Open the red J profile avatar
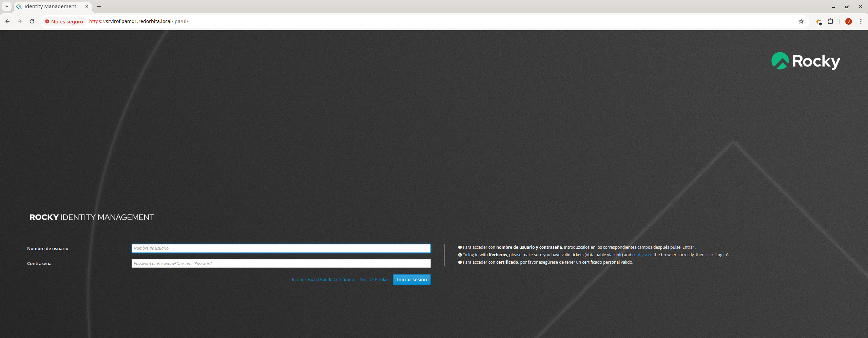 [x=848, y=21]
